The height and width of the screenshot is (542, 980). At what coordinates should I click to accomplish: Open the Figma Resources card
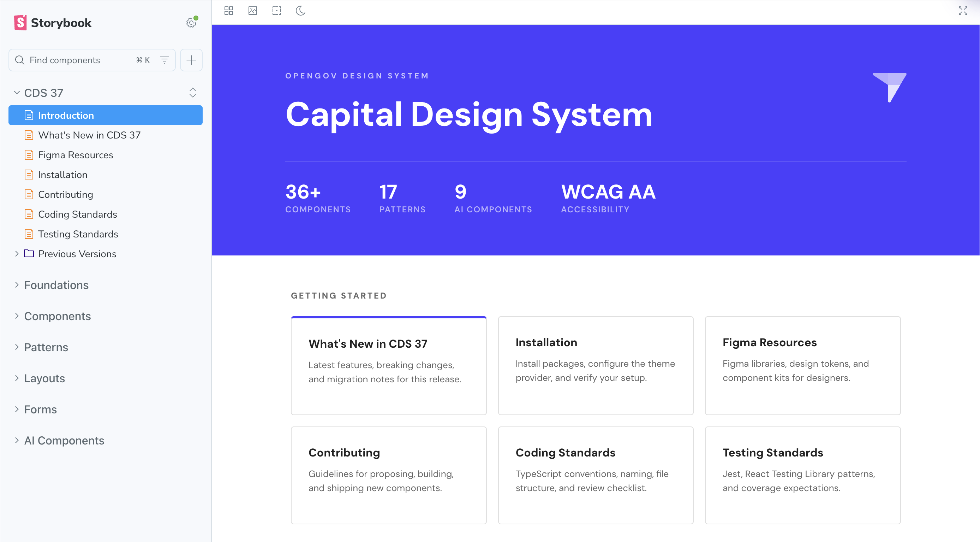pyautogui.click(x=803, y=365)
